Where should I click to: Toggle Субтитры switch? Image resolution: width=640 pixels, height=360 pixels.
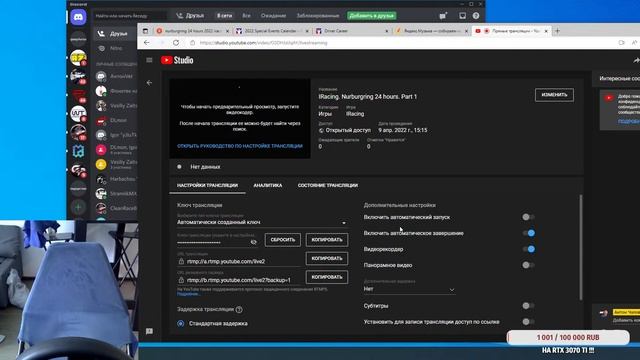[x=529, y=306]
